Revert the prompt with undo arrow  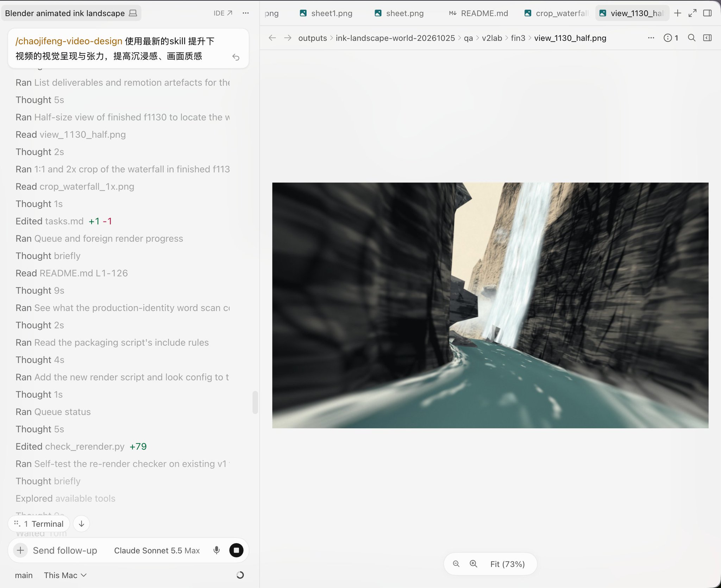[x=236, y=57]
